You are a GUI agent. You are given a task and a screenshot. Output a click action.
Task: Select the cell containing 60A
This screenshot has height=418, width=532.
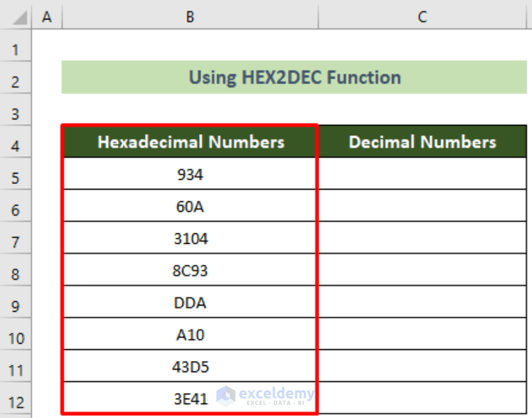pos(190,206)
